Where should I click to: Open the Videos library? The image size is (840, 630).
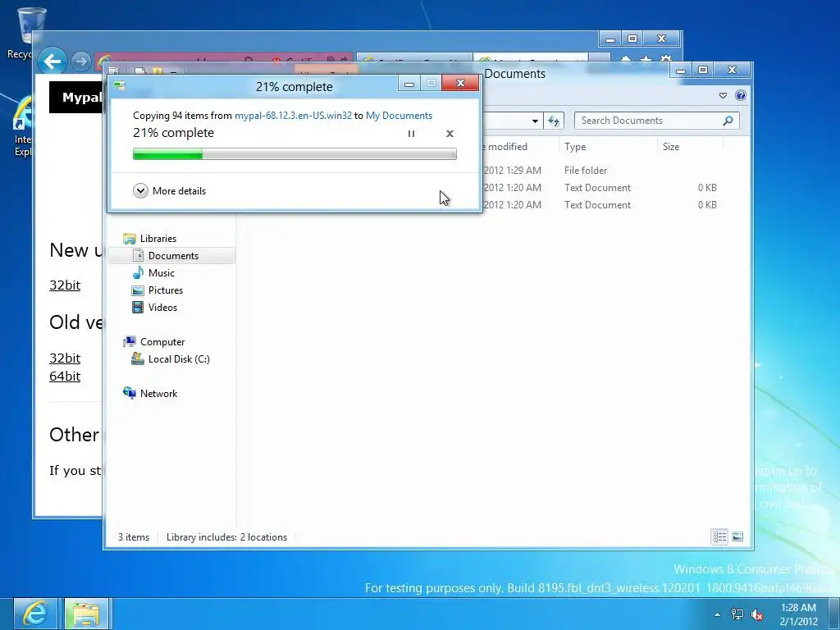point(162,307)
